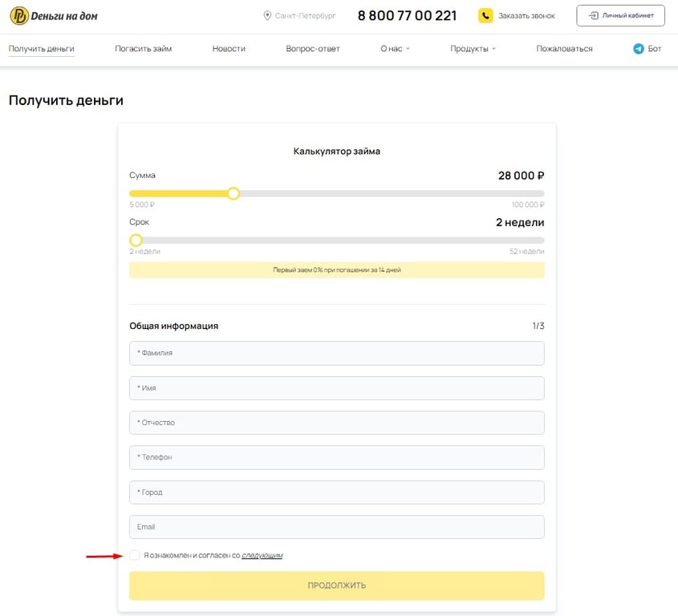Open the Продукты dropdown menu
The image size is (678, 616).
click(x=473, y=49)
